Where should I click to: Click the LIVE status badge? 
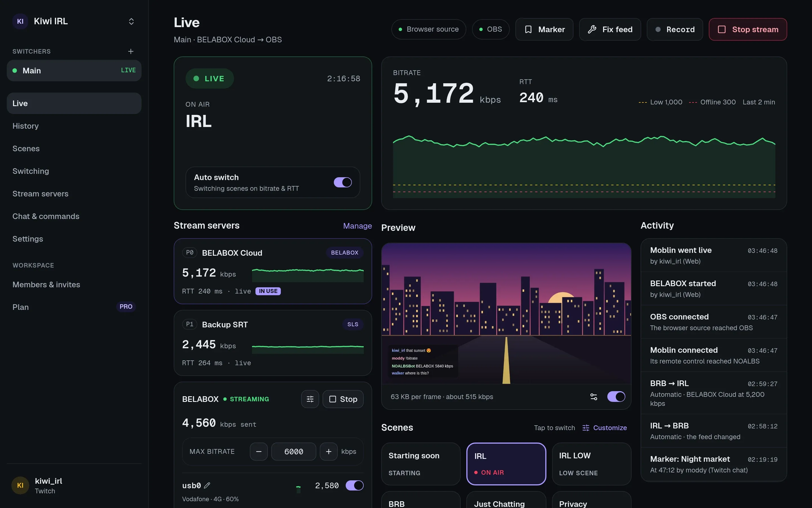point(209,79)
